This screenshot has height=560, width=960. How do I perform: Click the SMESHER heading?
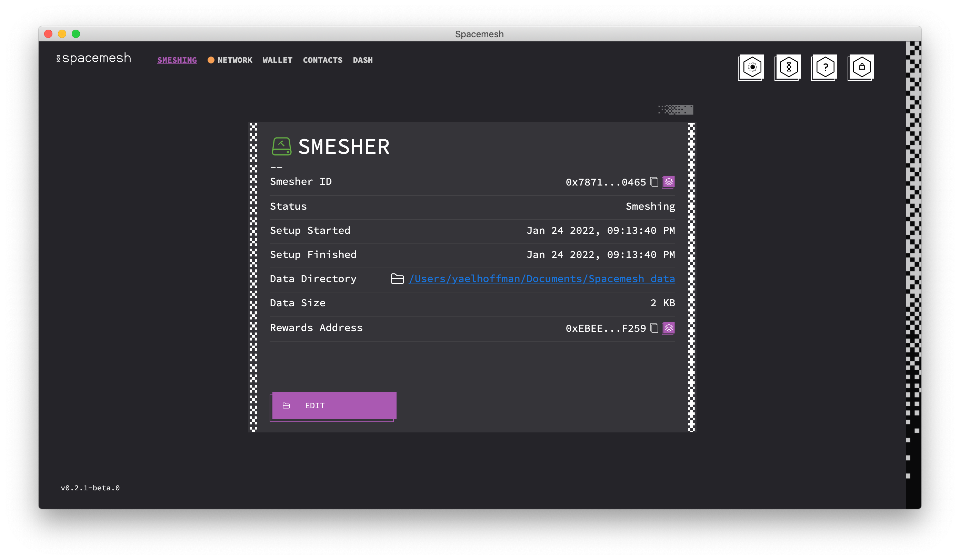point(344,147)
